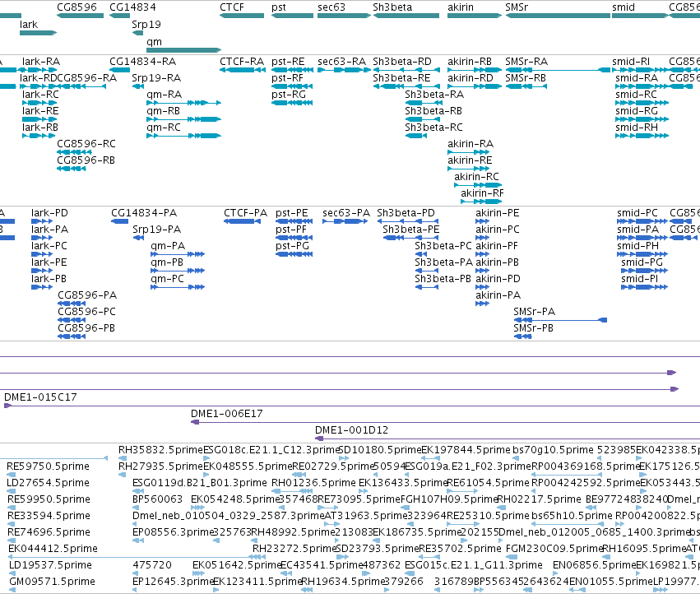Open EST RH01236.5prime

[313, 483]
